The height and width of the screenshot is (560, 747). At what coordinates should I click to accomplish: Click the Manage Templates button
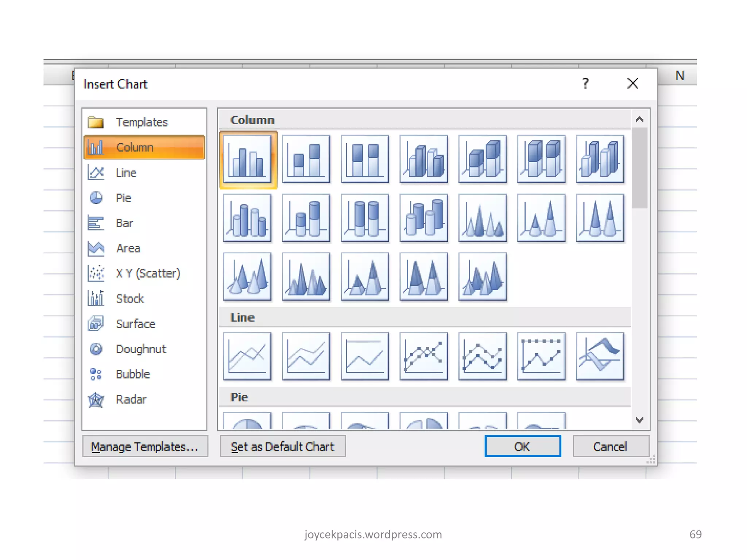(145, 446)
